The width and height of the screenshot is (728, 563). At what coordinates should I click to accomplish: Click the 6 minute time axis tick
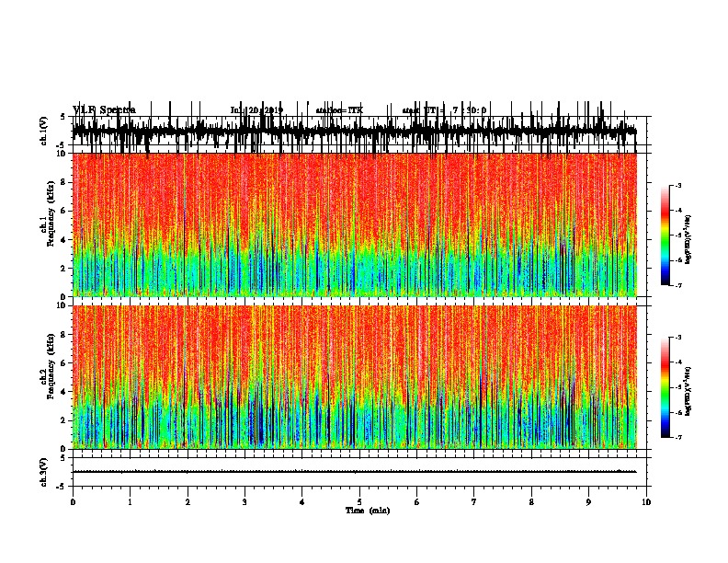pyautogui.click(x=417, y=501)
